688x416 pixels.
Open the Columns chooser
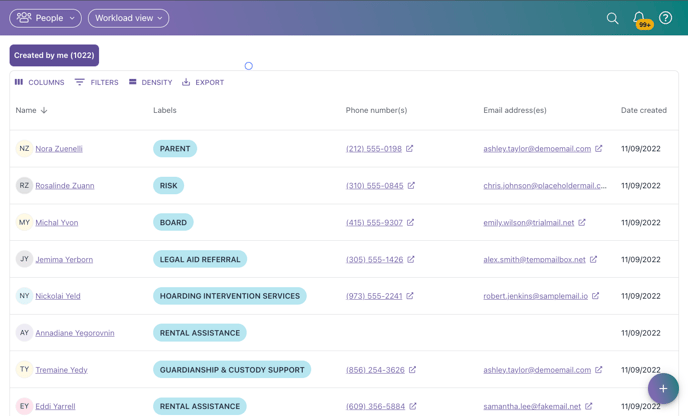tap(39, 83)
